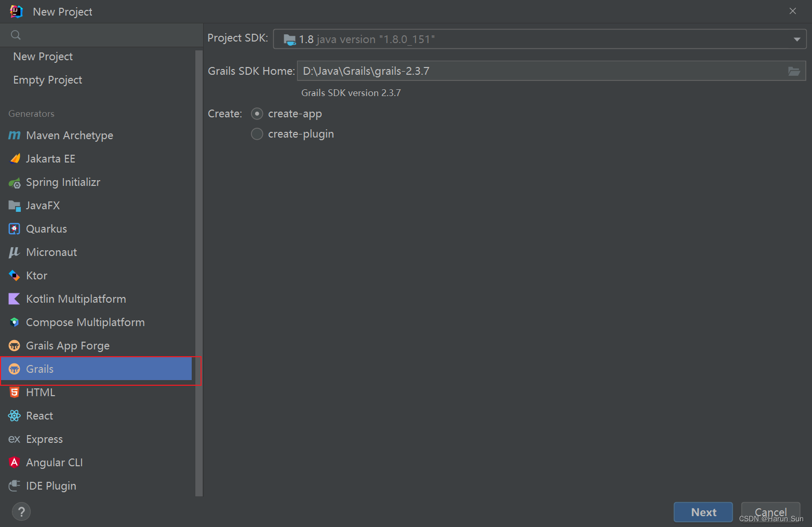Select the IDE Plugin generator
Viewport: 812px width, 527px height.
[x=97, y=486]
